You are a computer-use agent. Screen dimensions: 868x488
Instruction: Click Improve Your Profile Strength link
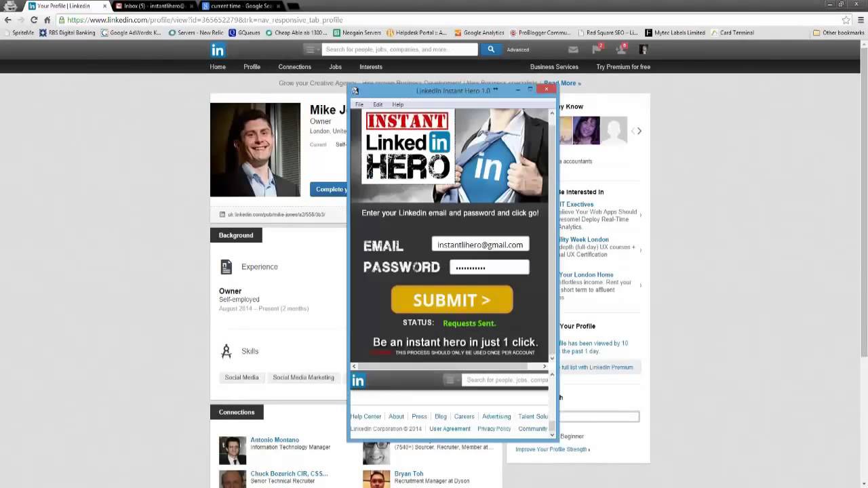(552, 449)
